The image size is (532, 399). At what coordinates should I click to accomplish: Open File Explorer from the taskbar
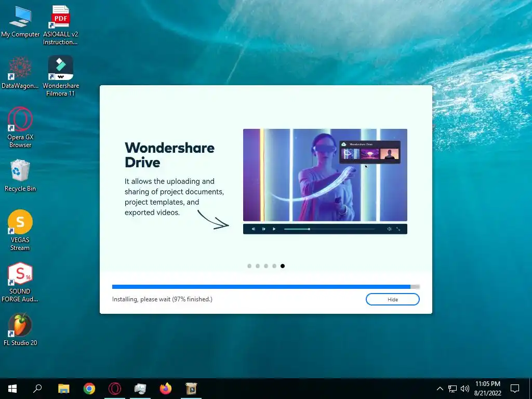click(x=63, y=389)
